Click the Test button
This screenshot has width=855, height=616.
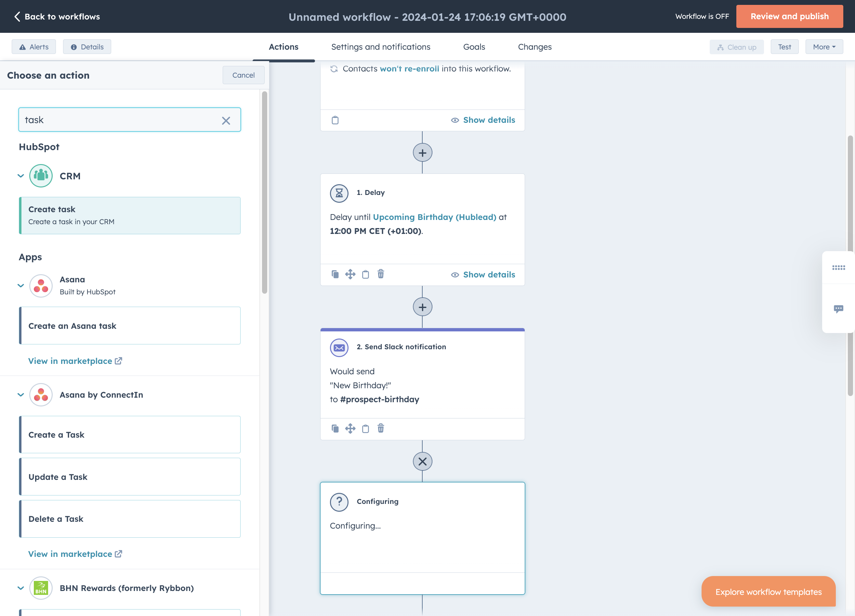pyautogui.click(x=784, y=47)
